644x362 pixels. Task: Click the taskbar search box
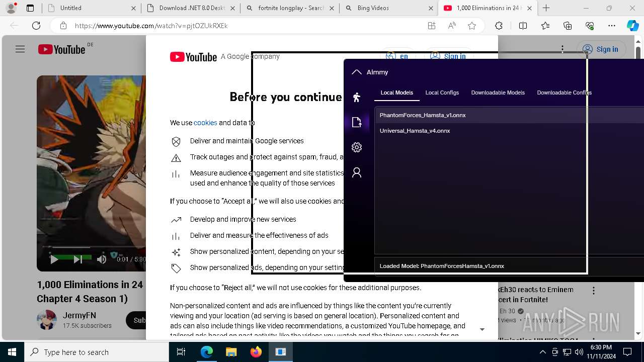97,352
